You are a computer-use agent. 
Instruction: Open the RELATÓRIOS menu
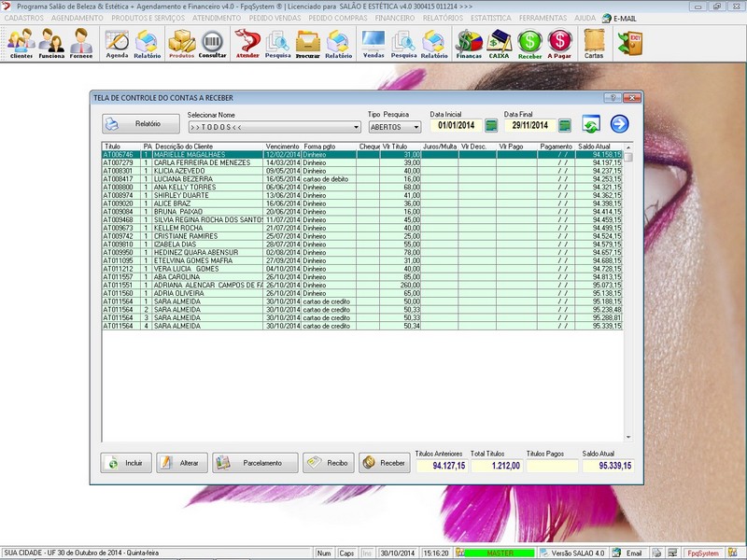tap(443, 18)
